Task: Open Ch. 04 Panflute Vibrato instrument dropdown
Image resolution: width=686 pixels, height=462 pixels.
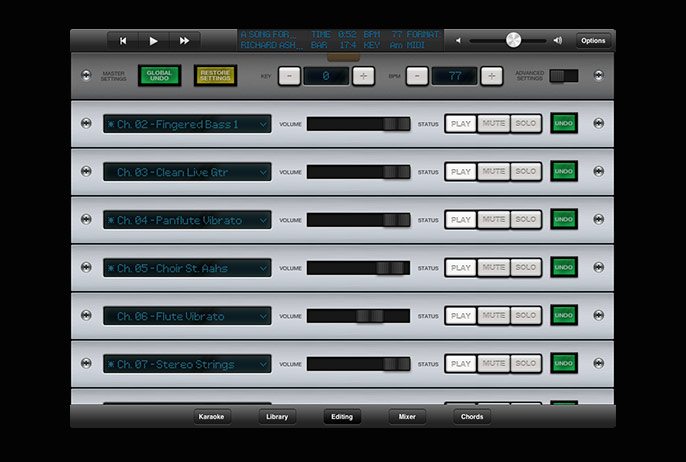Action: click(x=187, y=220)
